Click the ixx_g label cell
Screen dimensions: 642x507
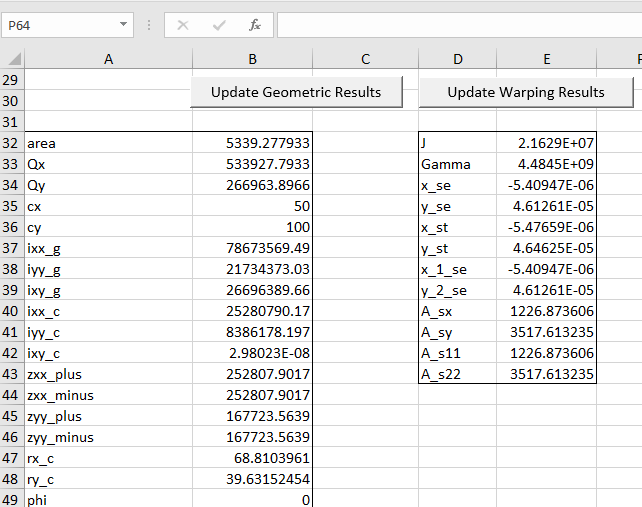tap(108, 248)
